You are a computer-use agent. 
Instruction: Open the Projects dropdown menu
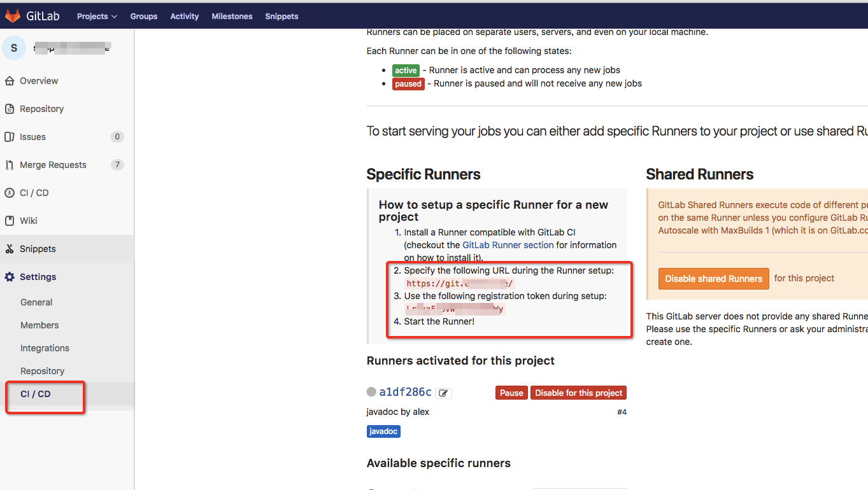pyautogui.click(x=97, y=16)
